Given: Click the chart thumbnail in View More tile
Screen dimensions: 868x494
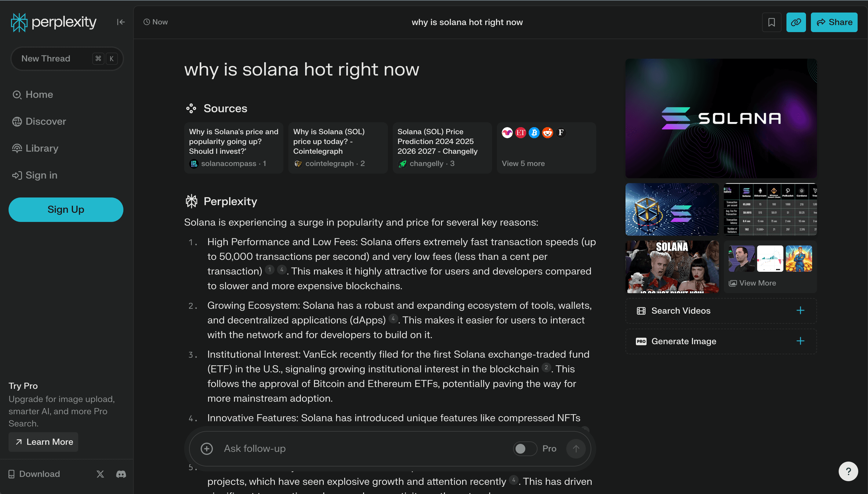Looking at the screenshot, I should tap(770, 259).
